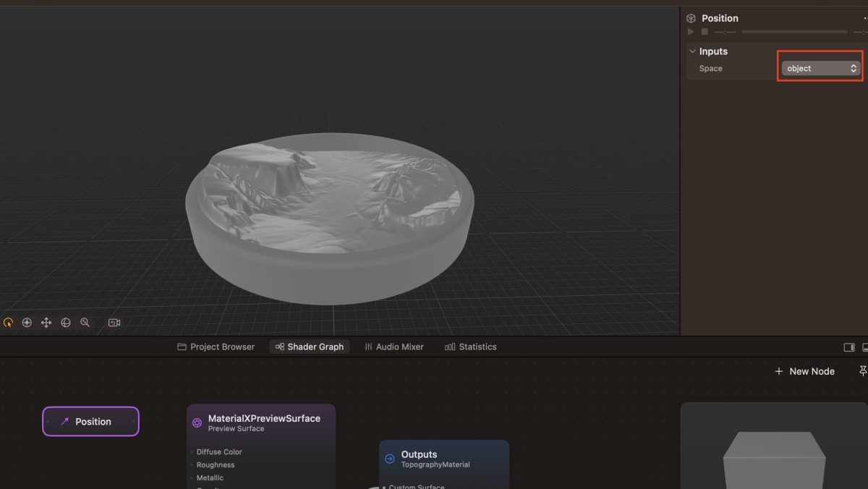
Task: Click the frame-selected target icon in viewport
Action: click(x=27, y=323)
